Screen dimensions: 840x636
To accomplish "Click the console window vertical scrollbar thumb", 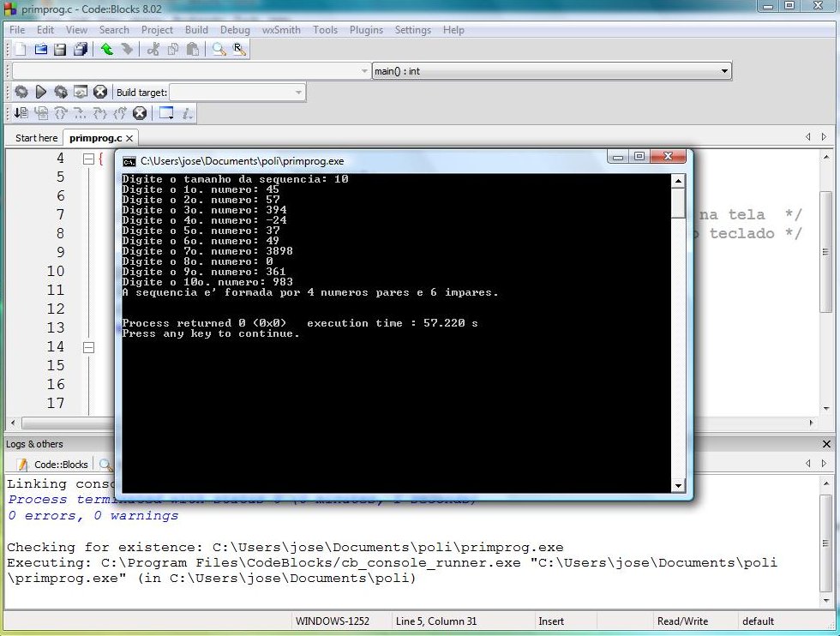I will point(678,205).
